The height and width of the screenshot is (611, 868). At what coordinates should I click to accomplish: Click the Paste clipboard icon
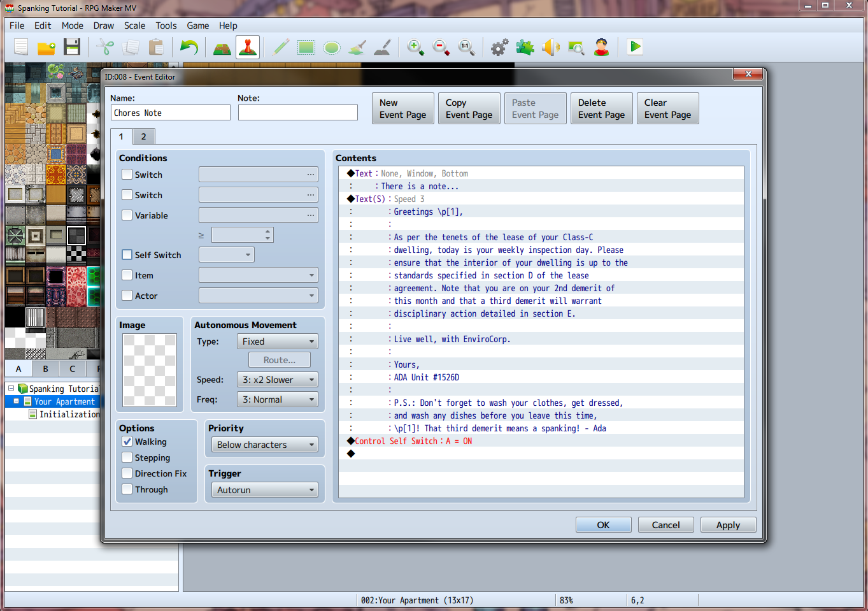click(156, 47)
